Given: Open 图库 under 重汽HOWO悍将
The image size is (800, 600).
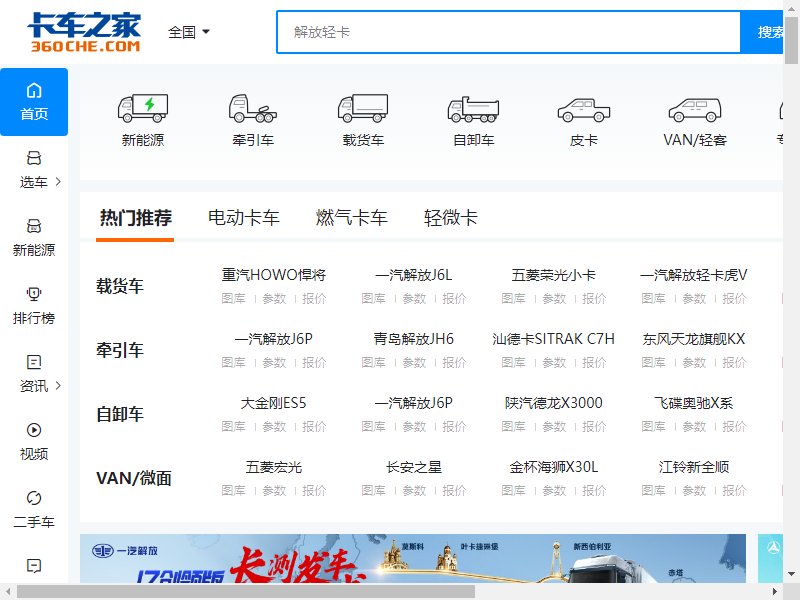Looking at the screenshot, I should [x=234, y=298].
